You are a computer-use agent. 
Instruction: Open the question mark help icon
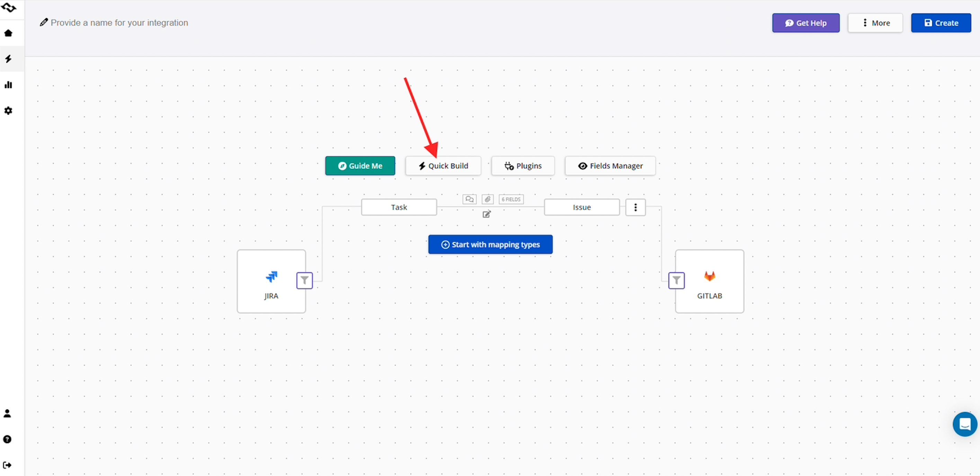pos(7,439)
